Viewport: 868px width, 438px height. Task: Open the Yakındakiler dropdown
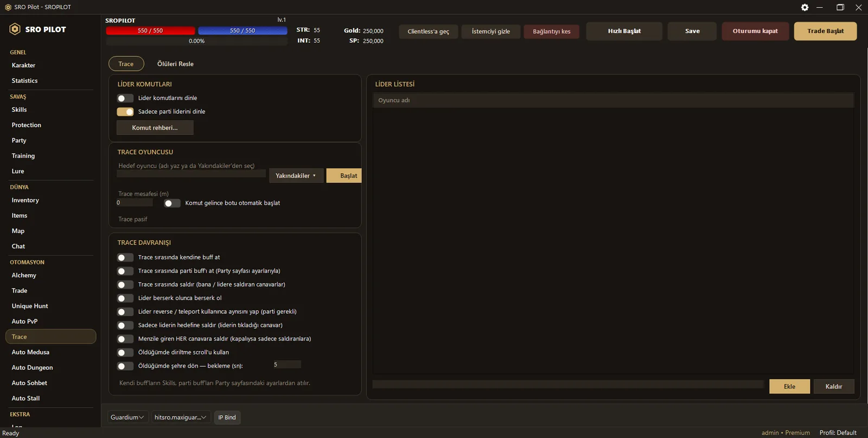pyautogui.click(x=296, y=176)
